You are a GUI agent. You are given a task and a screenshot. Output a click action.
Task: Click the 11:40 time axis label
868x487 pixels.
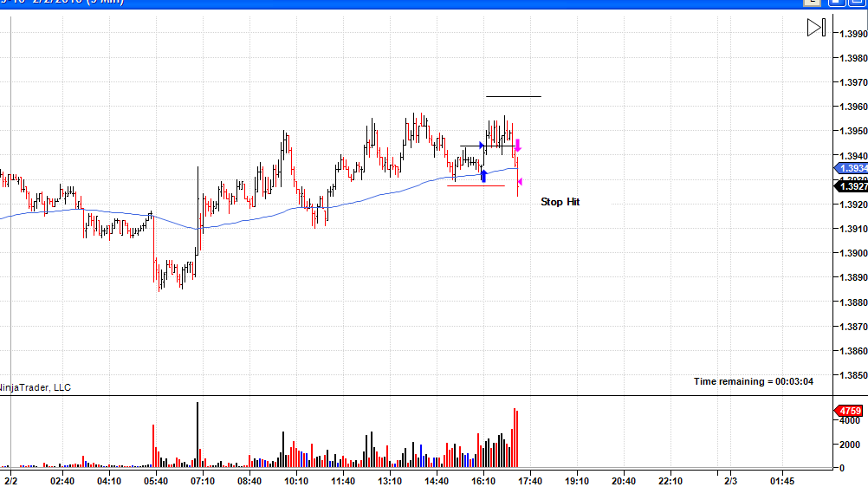coord(343,481)
